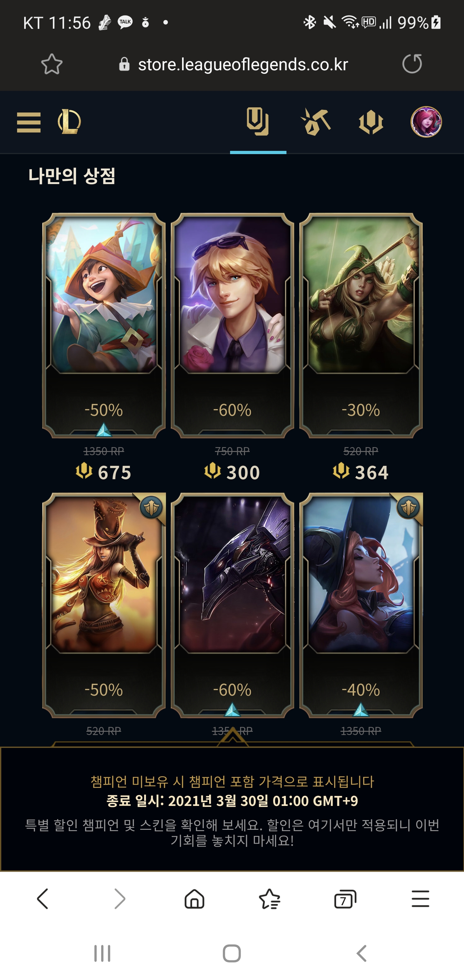Screen dimensions: 464x980
Task: Open the account profile avatar
Action: pyautogui.click(x=426, y=122)
